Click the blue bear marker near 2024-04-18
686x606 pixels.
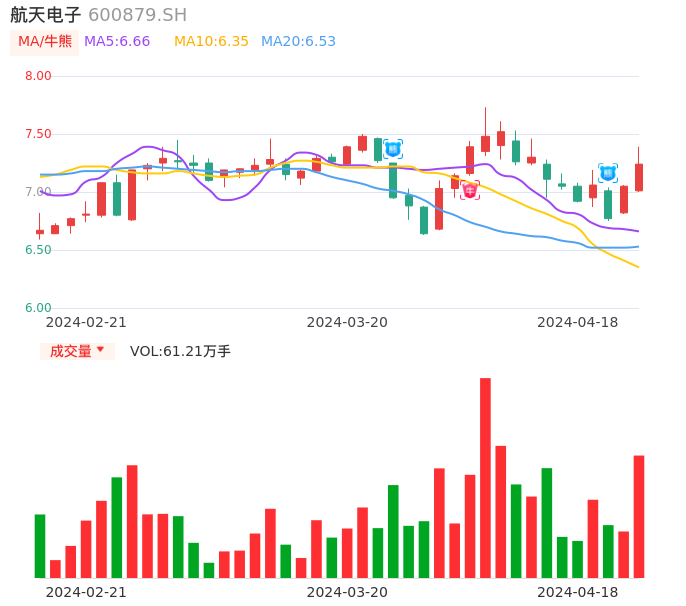(608, 173)
